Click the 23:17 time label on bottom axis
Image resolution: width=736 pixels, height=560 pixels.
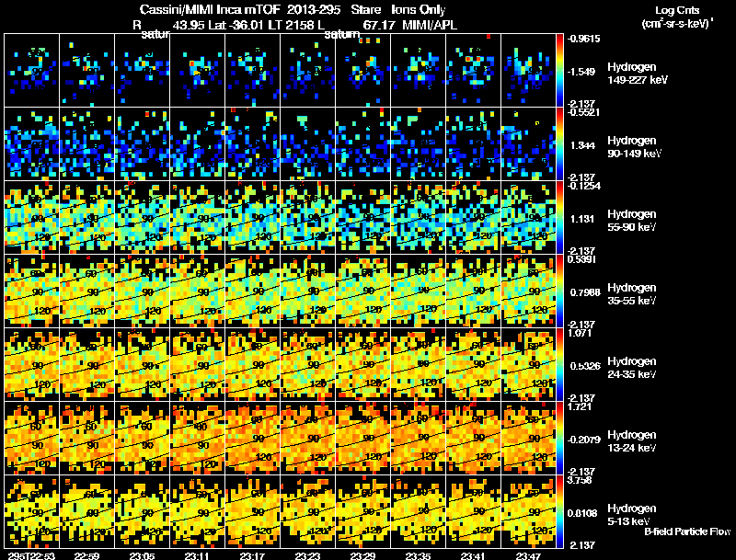click(252, 556)
